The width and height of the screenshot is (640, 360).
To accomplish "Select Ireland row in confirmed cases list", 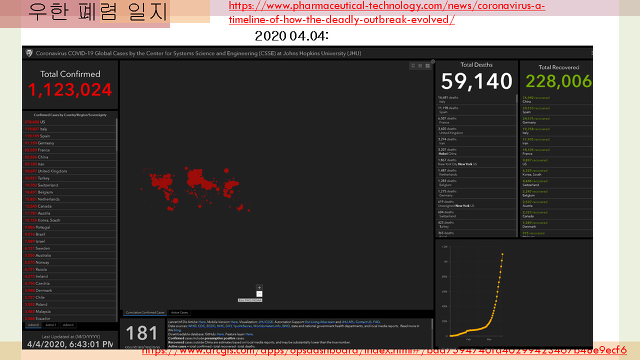I will (x=70, y=276).
